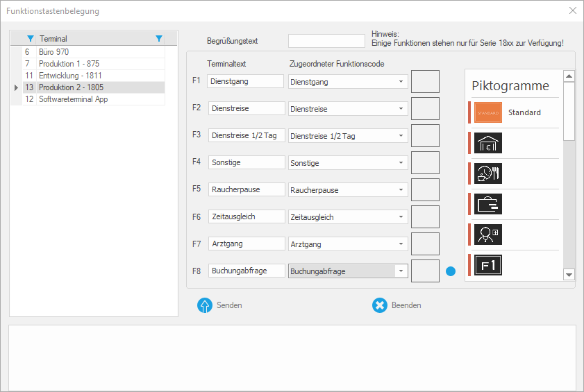Pick the meal break clock pictogram

tap(489, 173)
